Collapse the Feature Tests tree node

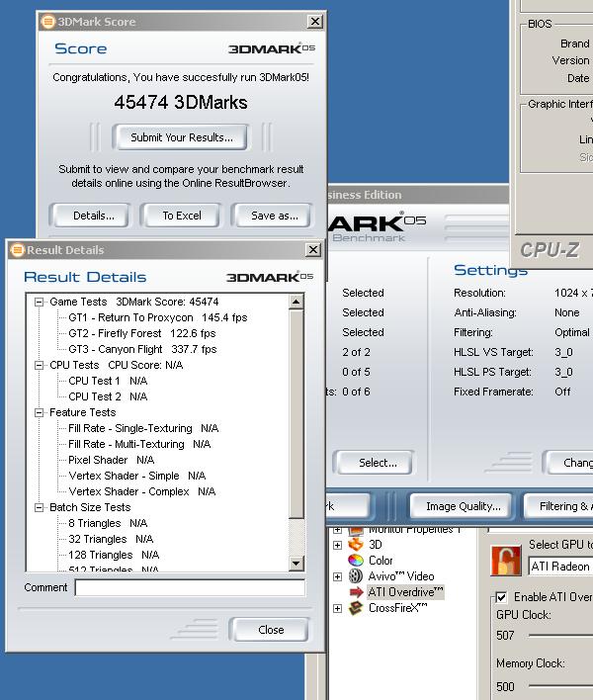coord(40,412)
